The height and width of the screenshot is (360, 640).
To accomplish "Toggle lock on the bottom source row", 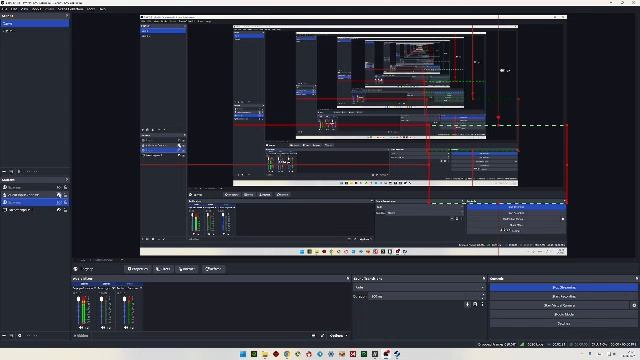I will (66, 210).
